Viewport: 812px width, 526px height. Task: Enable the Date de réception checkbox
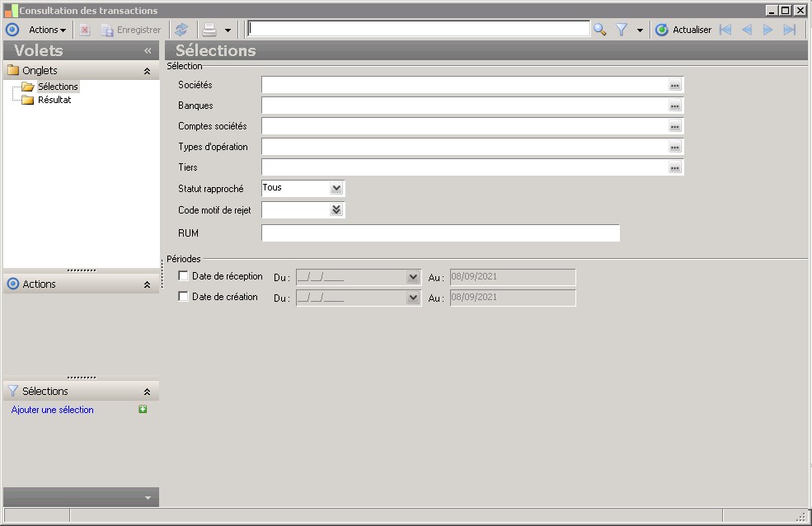point(184,276)
